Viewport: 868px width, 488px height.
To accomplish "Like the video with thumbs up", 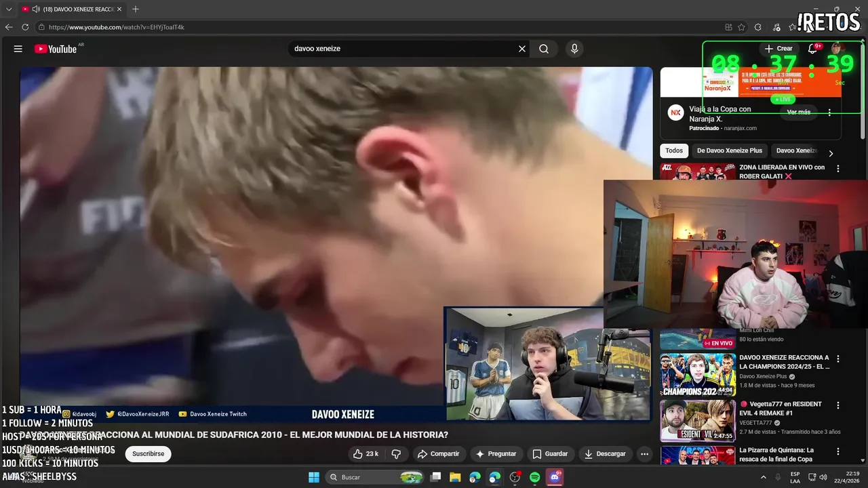I will tap(366, 453).
